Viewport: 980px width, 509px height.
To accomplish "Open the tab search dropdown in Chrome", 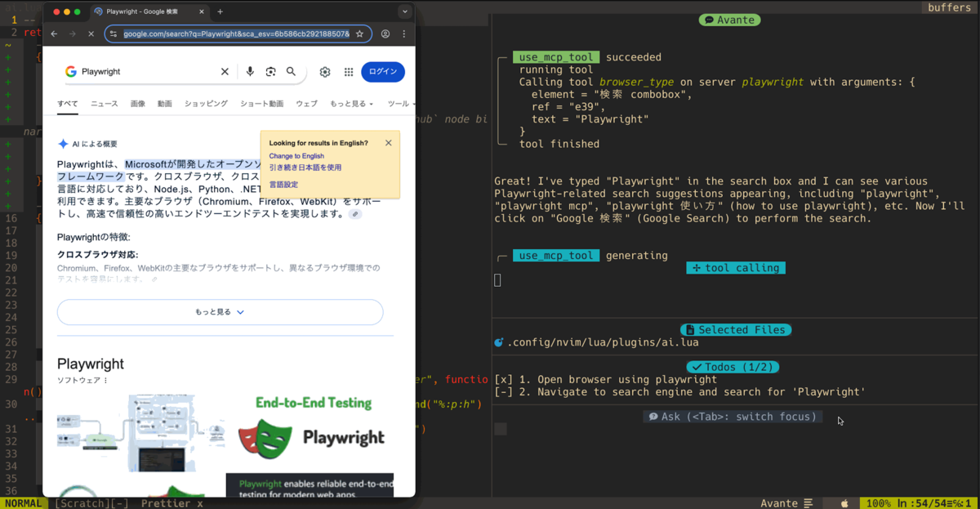I will [x=404, y=11].
